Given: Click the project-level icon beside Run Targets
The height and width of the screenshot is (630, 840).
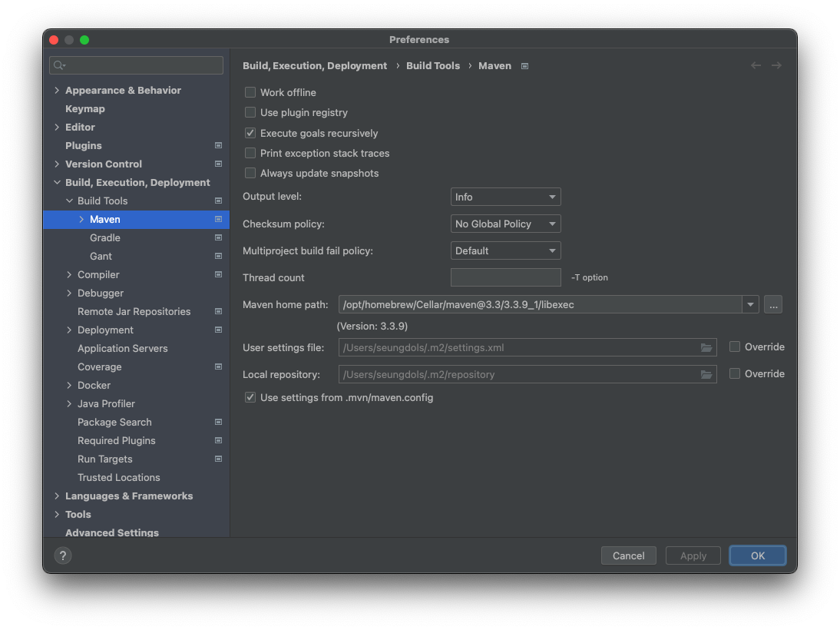Looking at the screenshot, I should coord(219,459).
